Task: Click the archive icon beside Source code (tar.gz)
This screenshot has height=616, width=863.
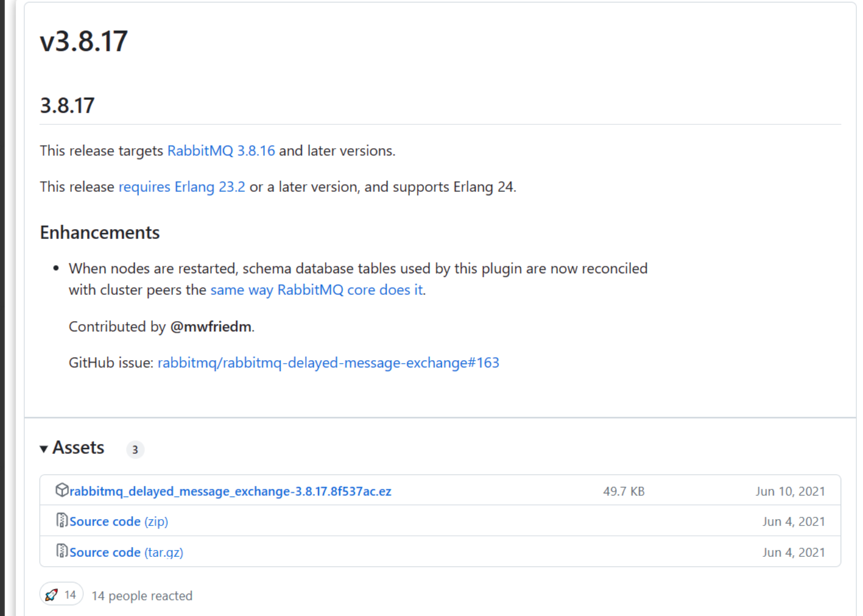Action: pyautogui.click(x=62, y=551)
